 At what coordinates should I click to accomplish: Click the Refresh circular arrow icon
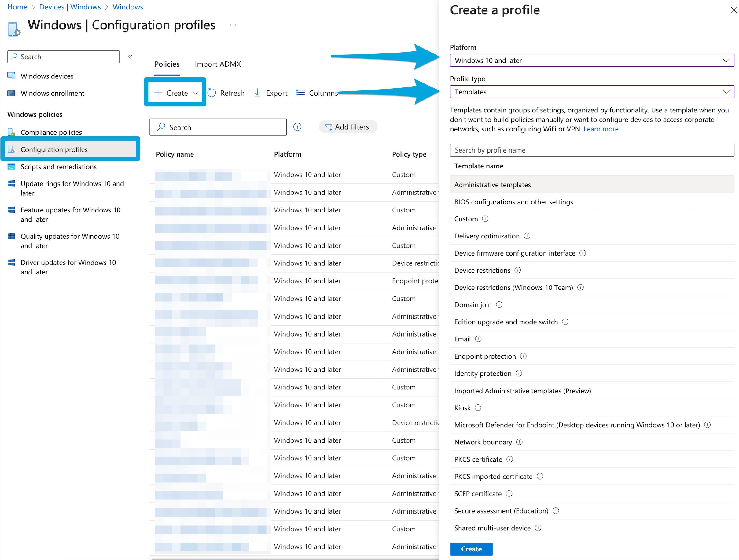[212, 93]
